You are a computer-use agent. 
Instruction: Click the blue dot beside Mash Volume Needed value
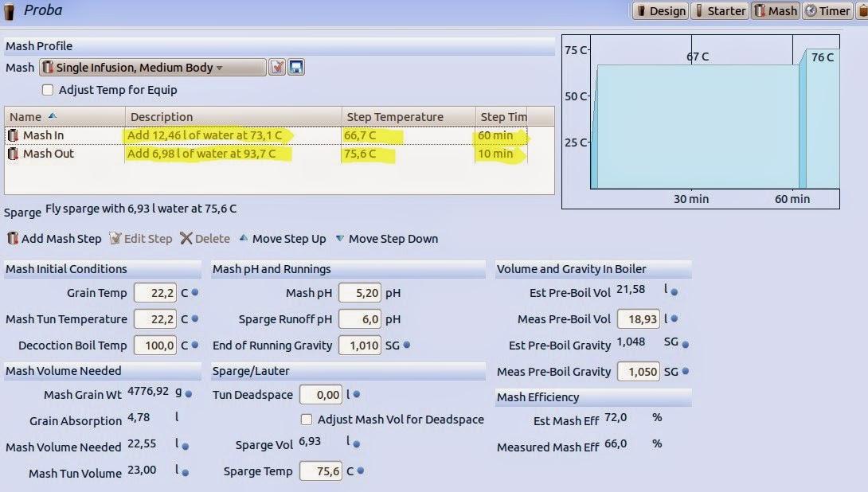[186, 446]
